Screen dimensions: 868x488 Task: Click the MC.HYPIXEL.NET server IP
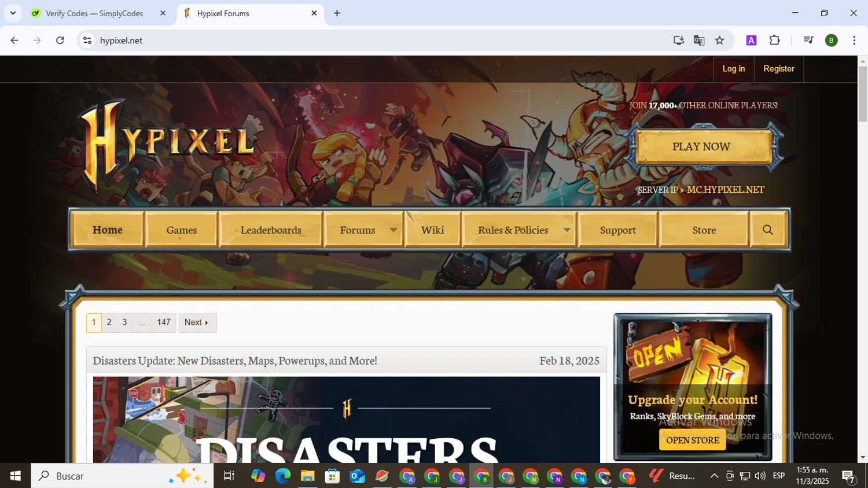click(726, 190)
